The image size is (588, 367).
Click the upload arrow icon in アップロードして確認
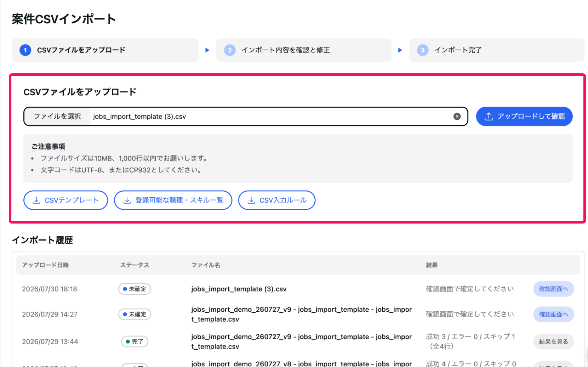point(489,116)
